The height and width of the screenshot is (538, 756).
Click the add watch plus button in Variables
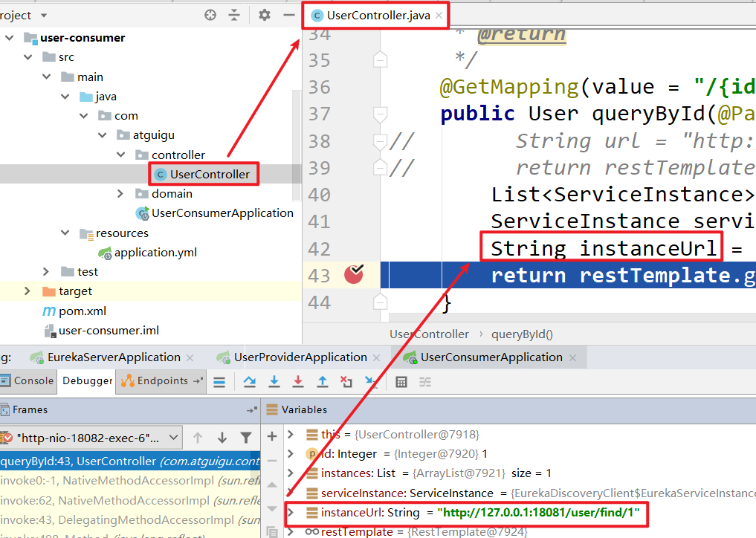click(272, 436)
